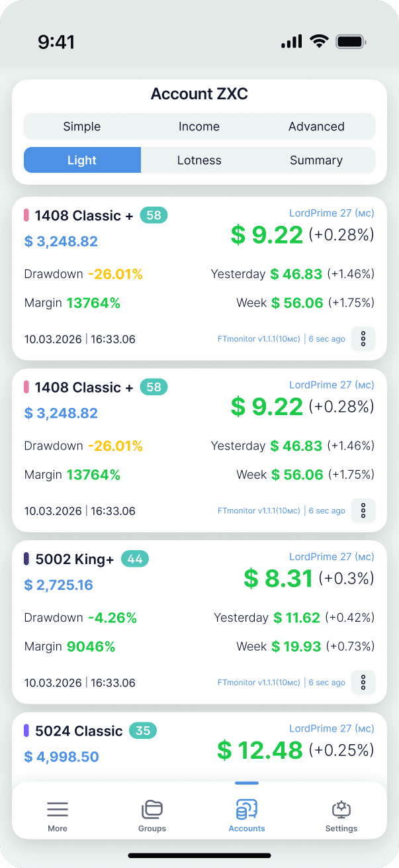Tap the pink color marker on first 1408 Classic +

[x=27, y=215]
